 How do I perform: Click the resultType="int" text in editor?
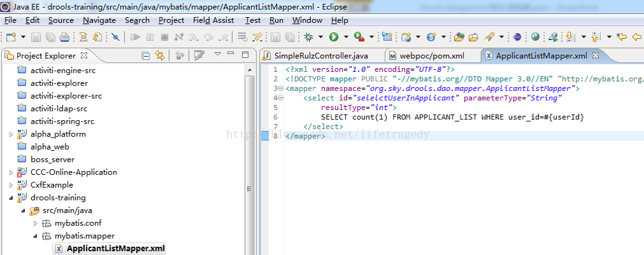[x=359, y=107]
